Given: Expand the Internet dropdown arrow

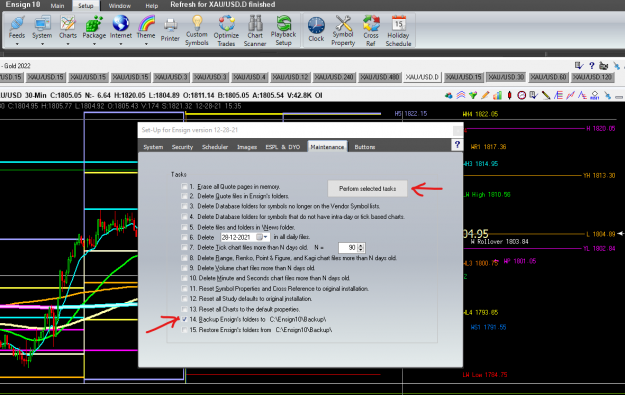Looking at the screenshot, I should tap(121, 44).
